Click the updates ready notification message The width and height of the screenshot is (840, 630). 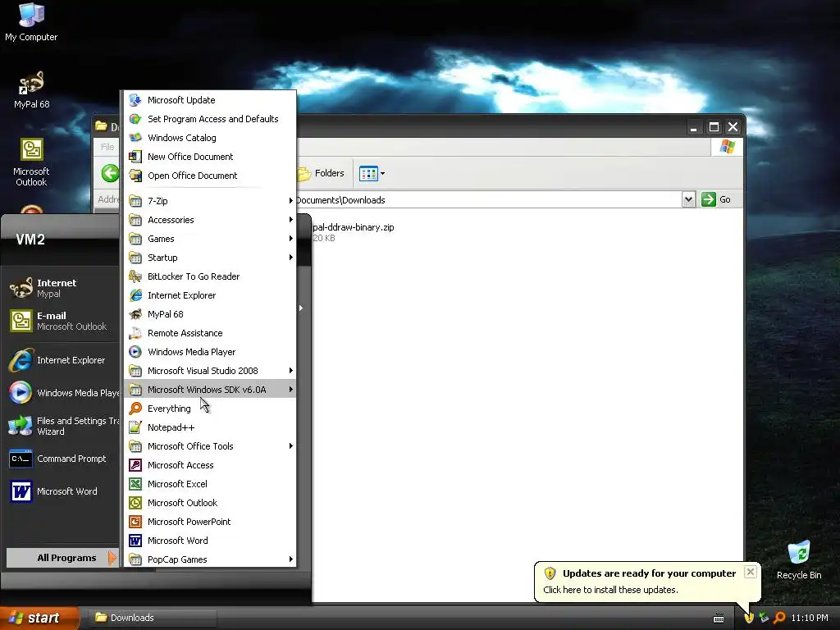[610, 590]
